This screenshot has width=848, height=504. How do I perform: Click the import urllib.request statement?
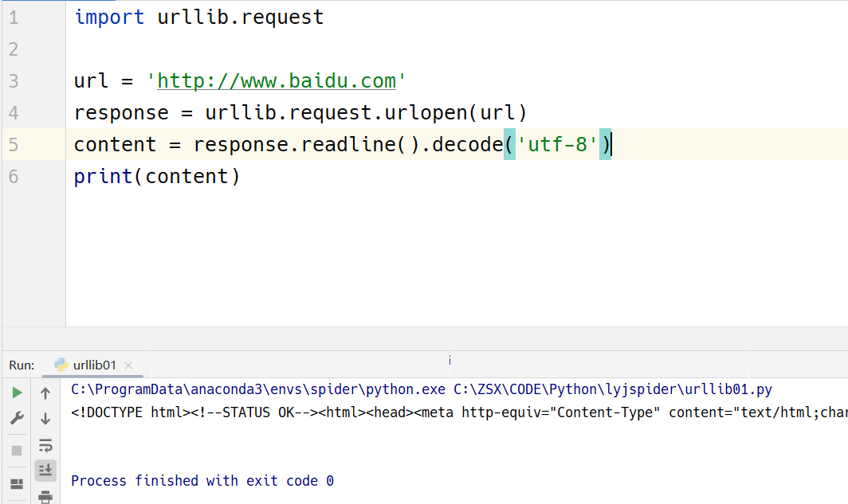(198, 18)
